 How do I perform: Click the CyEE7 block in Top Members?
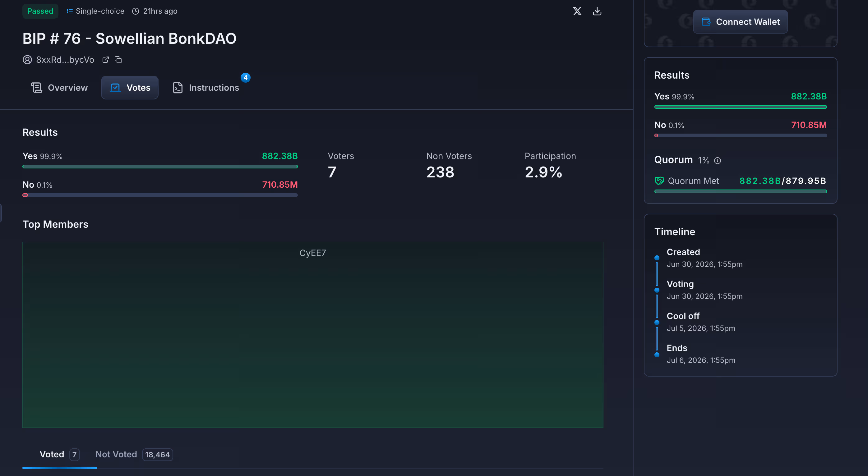pos(313,335)
